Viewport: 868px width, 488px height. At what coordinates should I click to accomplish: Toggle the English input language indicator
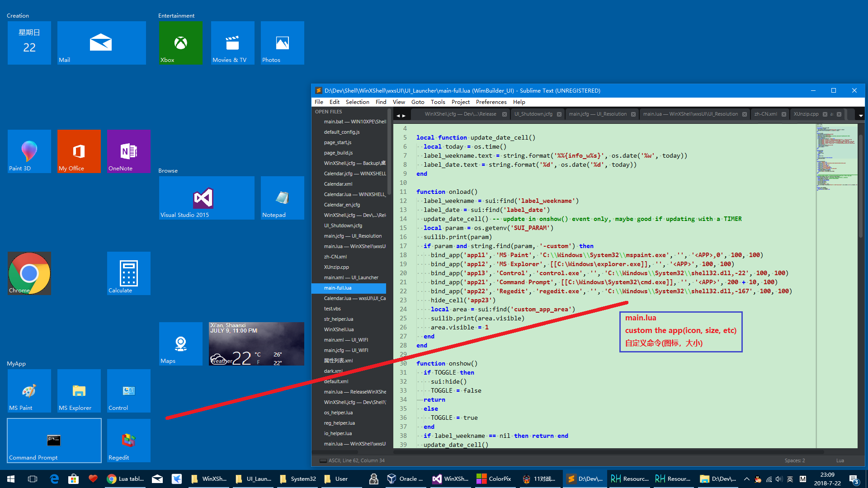click(790, 479)
